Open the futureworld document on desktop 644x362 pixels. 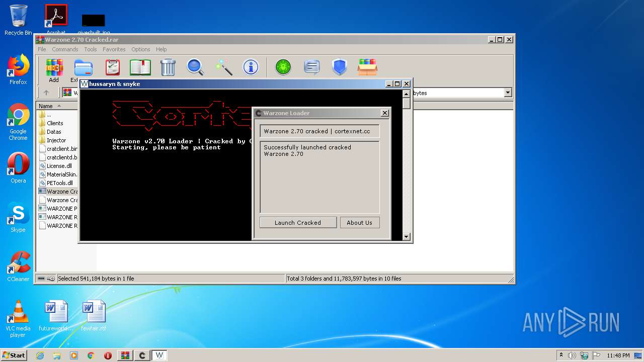click(56, 316)
